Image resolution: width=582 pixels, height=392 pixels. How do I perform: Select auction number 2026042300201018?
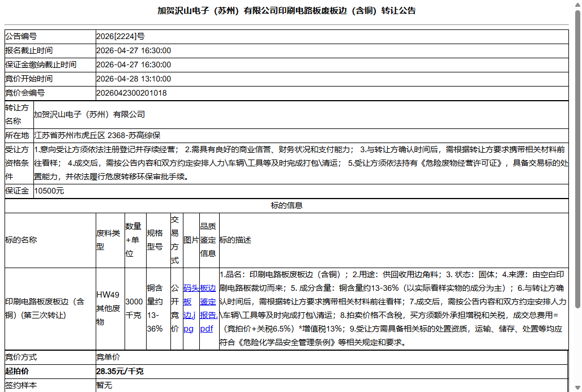131,93
